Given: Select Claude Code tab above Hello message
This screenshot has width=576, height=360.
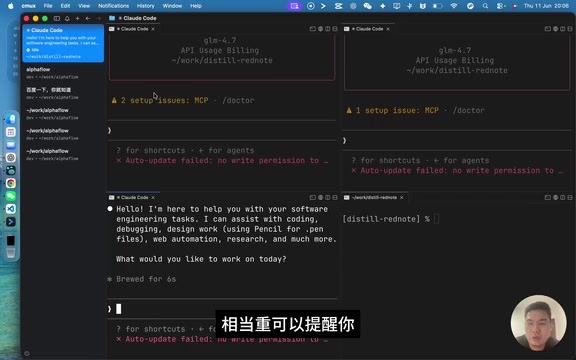Looking at the screenshot, I should (x=132, y=198).
